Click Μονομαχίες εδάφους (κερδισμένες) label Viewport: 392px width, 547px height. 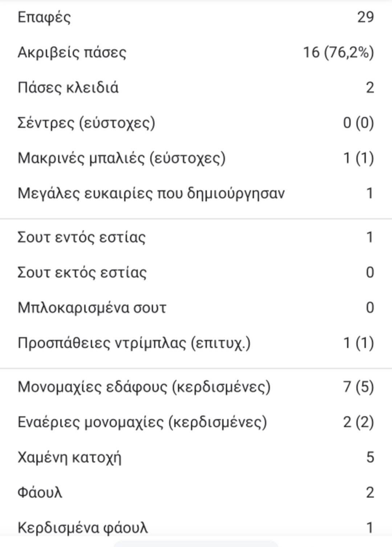pos(144,387)
